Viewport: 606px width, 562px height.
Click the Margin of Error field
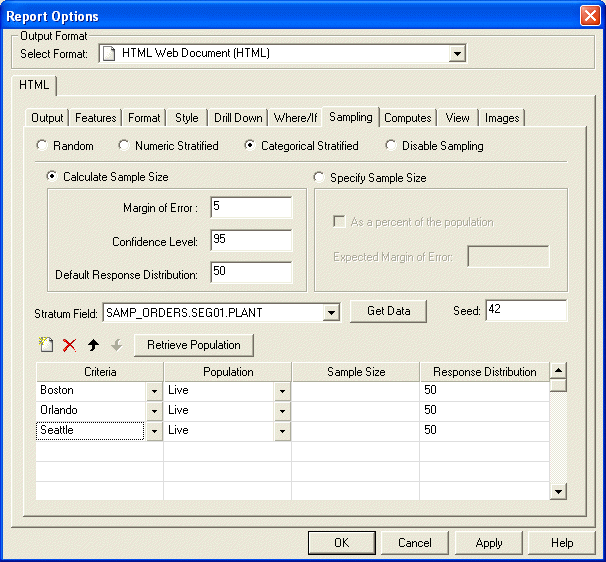(x=251, y=207)
